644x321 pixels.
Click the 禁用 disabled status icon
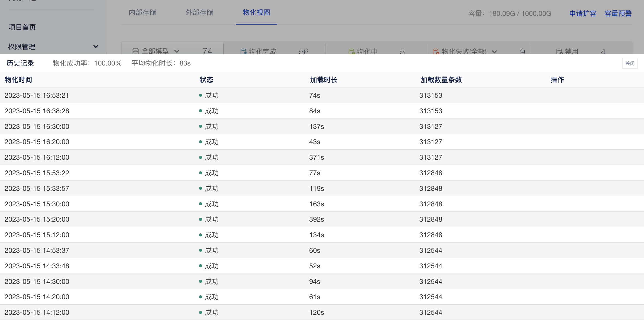pos(559,51)
